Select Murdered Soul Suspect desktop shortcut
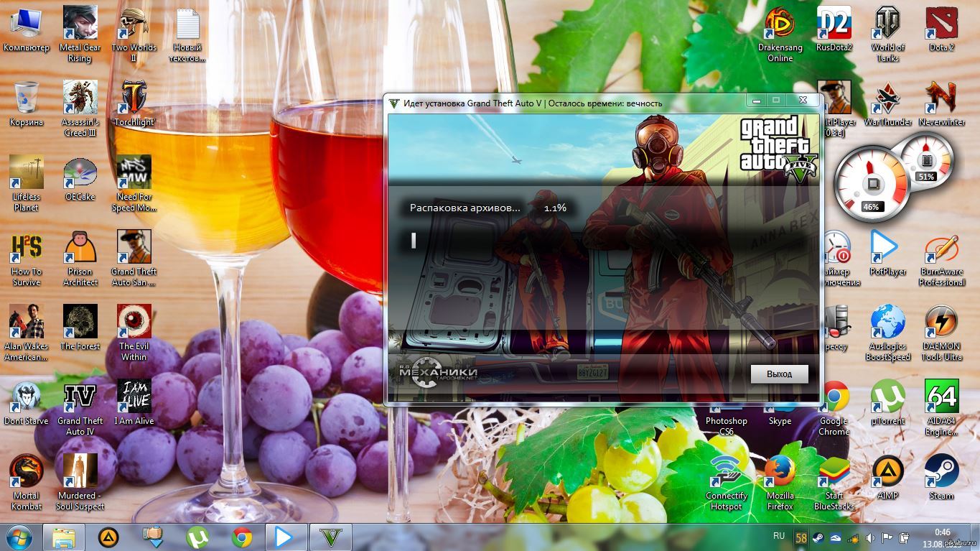Viewport: 980px width, 551px height. pyautogui.click(x=80, y=483)
